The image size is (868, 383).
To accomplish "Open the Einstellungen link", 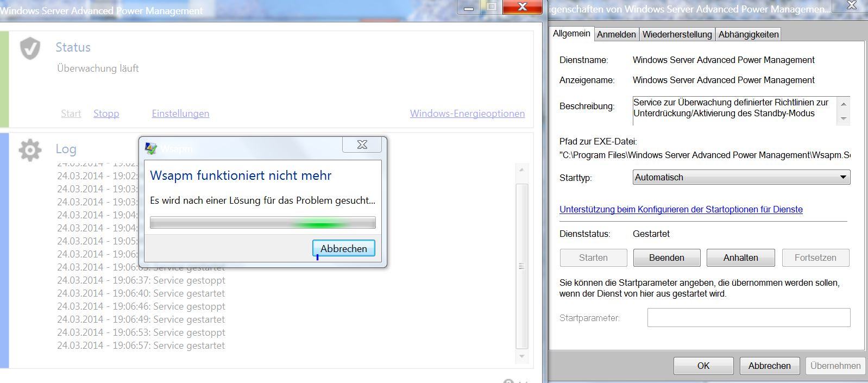I will (180, 114).
